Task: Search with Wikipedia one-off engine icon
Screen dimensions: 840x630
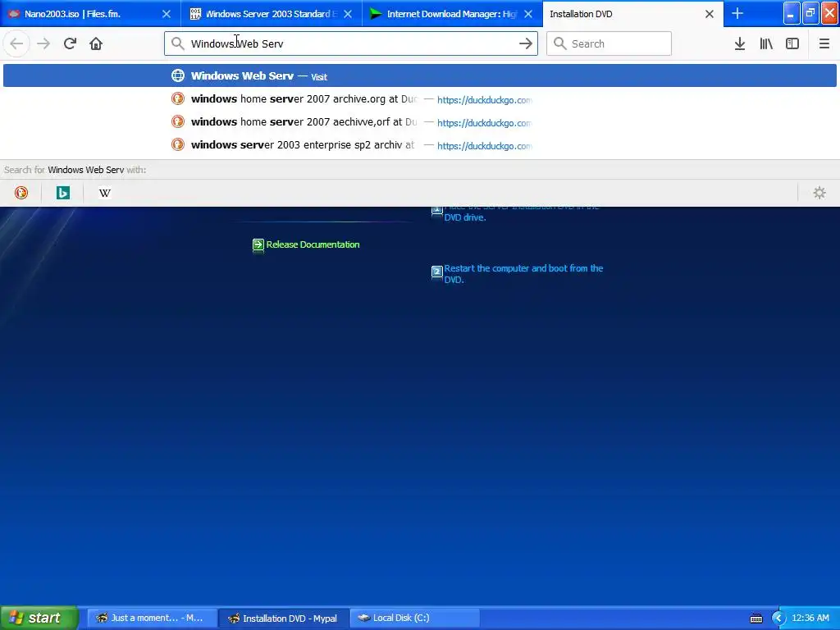Action: coord(104,193)
